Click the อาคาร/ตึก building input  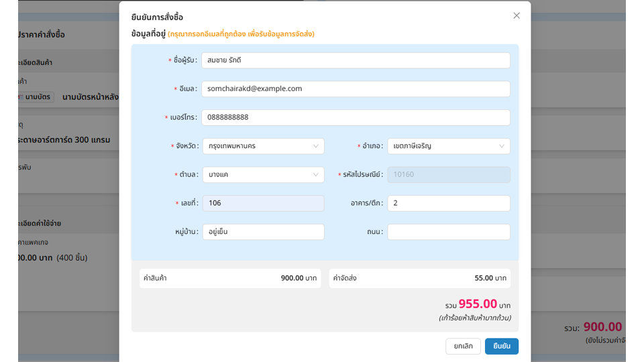point(448,203)
